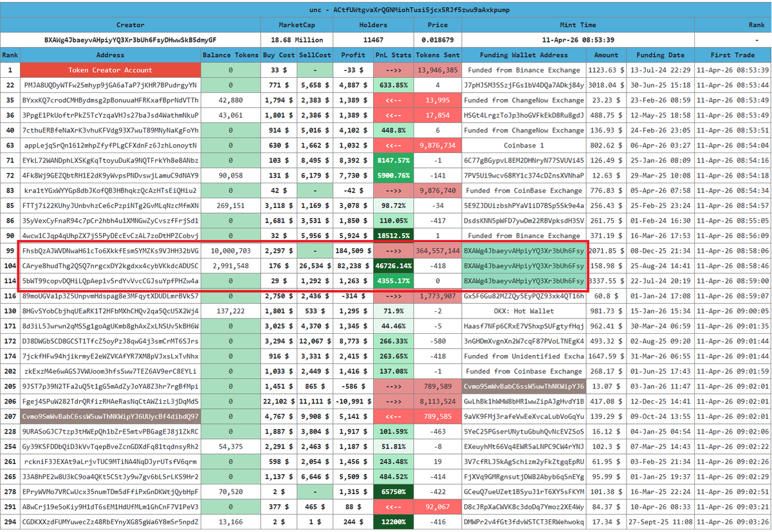Click the 4355.17% PnL cell

(x=394, y=281)
